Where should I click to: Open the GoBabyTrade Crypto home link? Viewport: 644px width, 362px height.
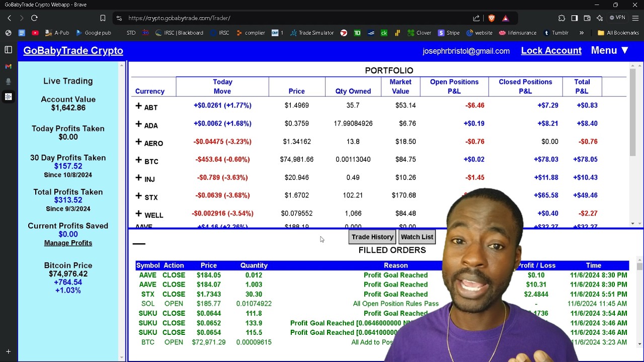pyautogui.click(x=73, y=51)
